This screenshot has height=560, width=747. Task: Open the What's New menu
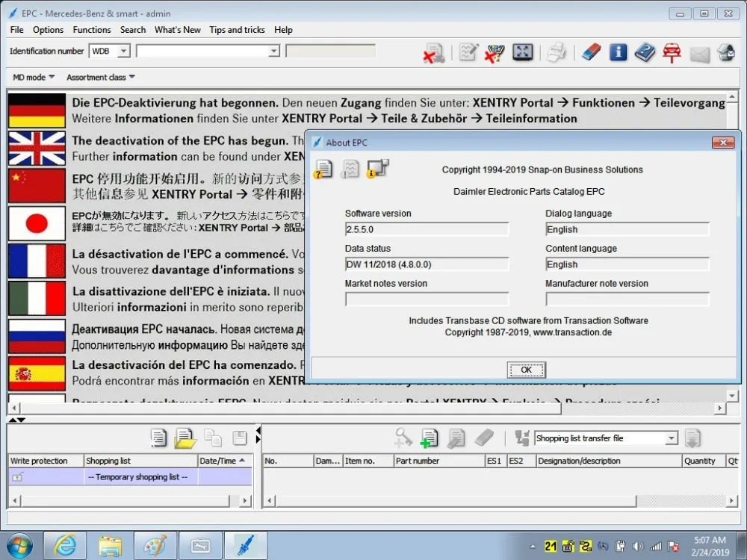[178, 30]
